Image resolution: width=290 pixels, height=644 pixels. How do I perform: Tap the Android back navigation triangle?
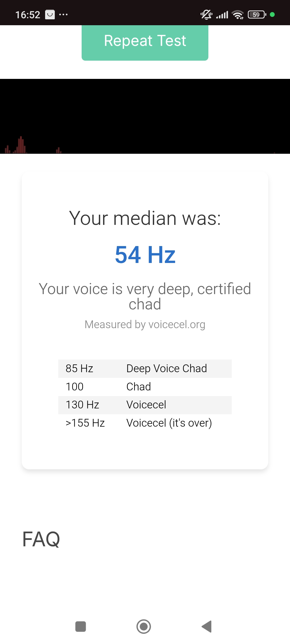click(x=207, y=627)
